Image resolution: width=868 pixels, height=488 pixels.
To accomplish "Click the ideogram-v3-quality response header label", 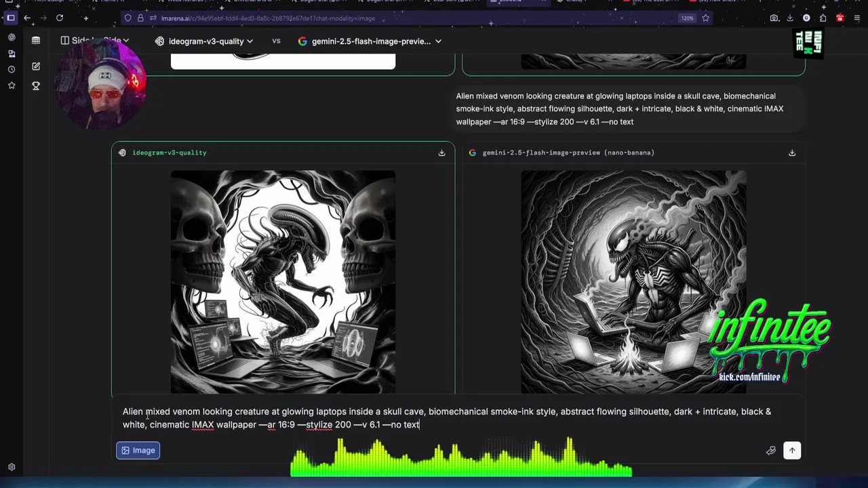I will click(170, 152).
